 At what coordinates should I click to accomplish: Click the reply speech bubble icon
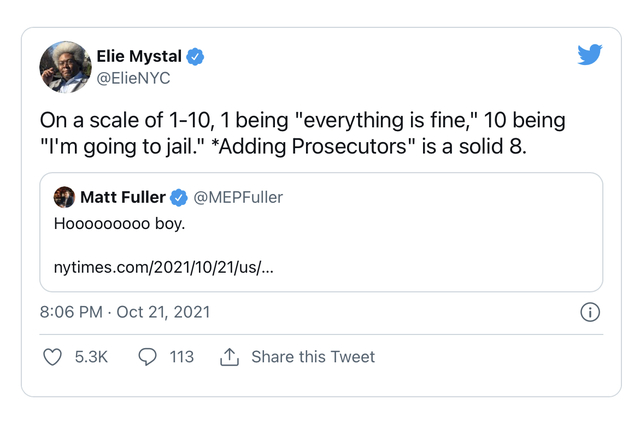coord(148,357)
